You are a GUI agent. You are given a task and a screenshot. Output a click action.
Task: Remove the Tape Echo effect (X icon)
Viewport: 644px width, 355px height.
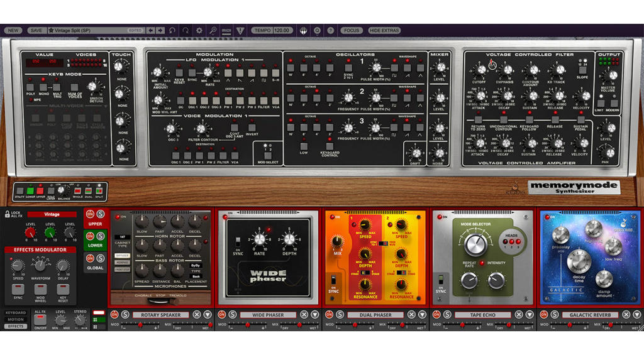[519, 315]
